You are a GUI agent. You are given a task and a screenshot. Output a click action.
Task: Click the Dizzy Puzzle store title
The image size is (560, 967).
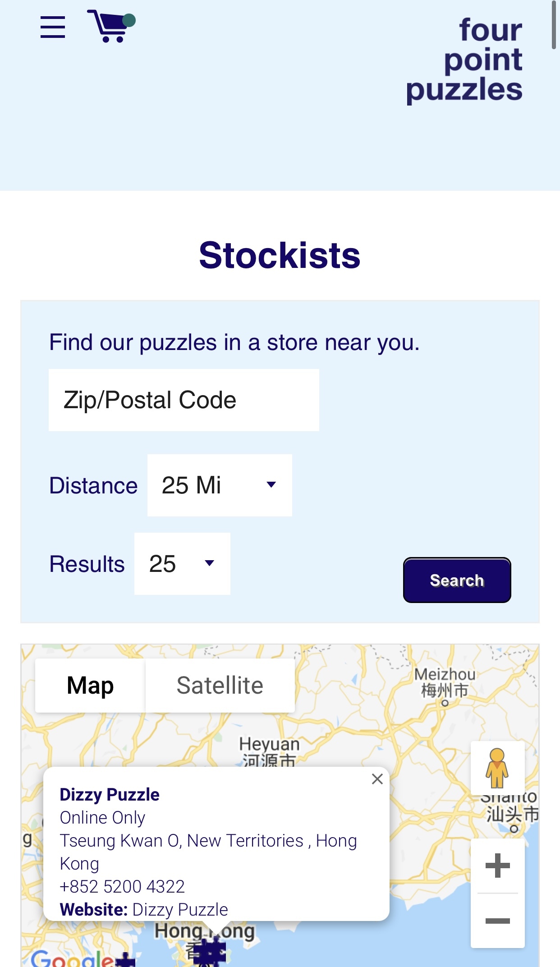[x=110, y=795]
